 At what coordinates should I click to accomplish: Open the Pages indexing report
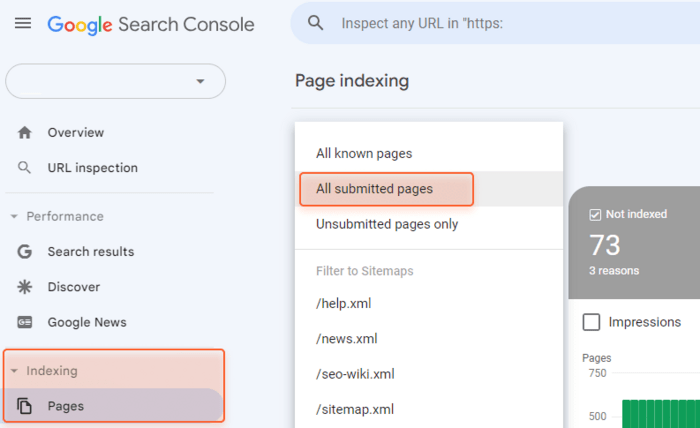coord(114,406)
